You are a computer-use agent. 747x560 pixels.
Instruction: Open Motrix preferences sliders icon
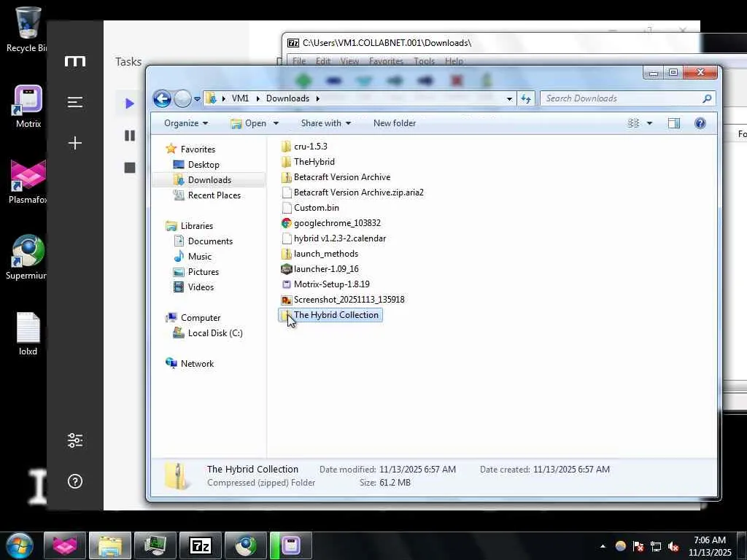pyautogui.click(x=75, y=440)
